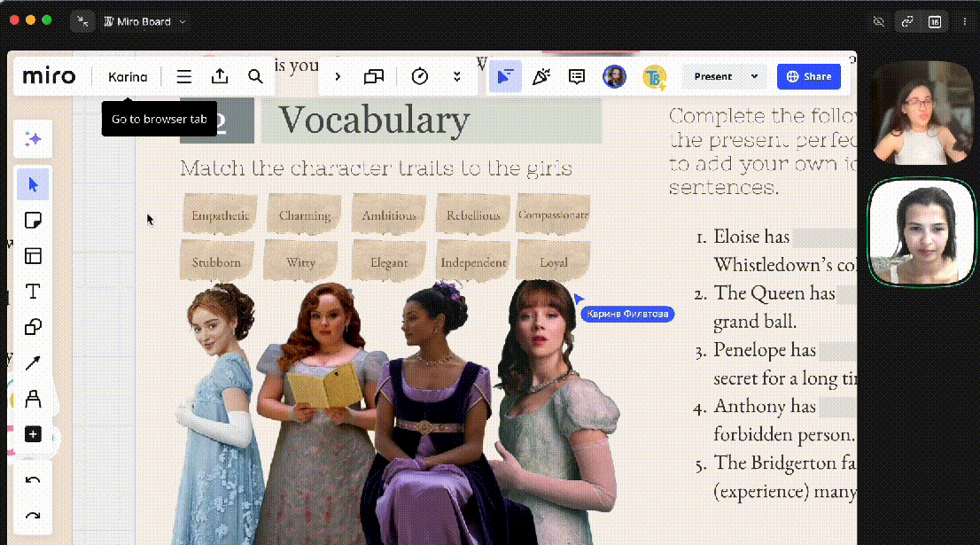Screen dimensions: 980x545
Task: Open the main hamburger menu
Action: [183, 77]
